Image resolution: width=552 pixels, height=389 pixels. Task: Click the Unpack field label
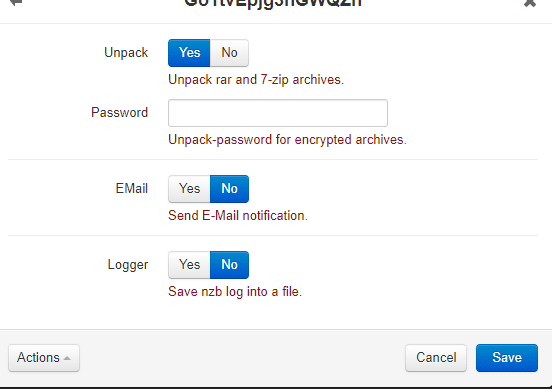click(126, 53)
